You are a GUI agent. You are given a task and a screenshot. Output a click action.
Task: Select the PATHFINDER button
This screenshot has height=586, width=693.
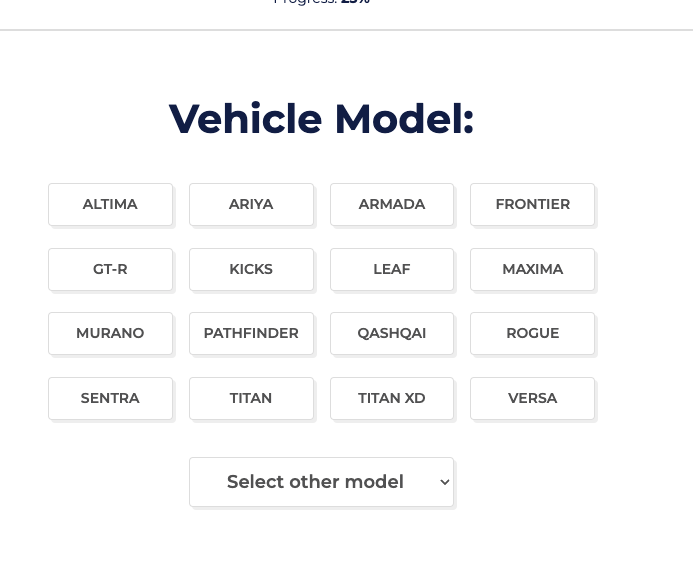point(251,333)
